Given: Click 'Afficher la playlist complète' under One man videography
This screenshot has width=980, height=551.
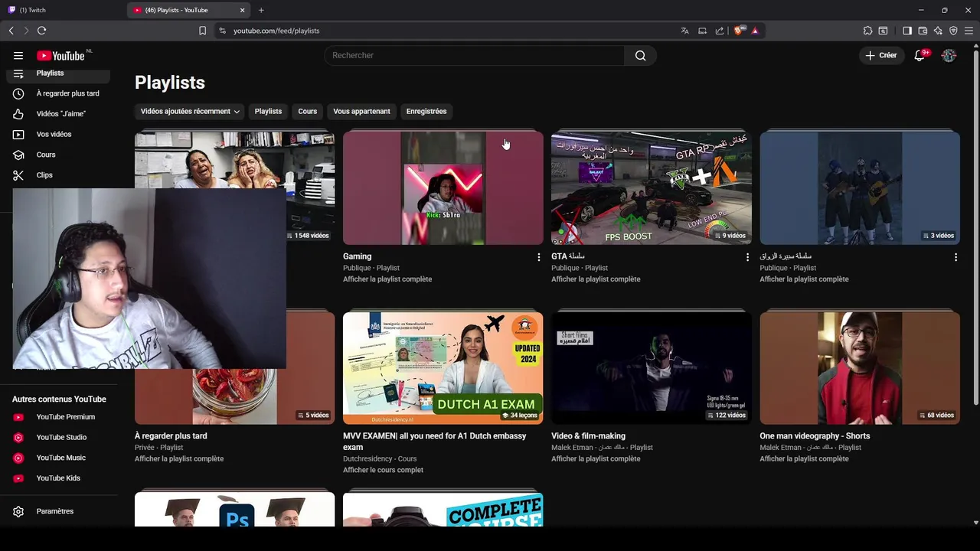Looking at the screenshot, I should pyautogui.click(x=804, y=459).
